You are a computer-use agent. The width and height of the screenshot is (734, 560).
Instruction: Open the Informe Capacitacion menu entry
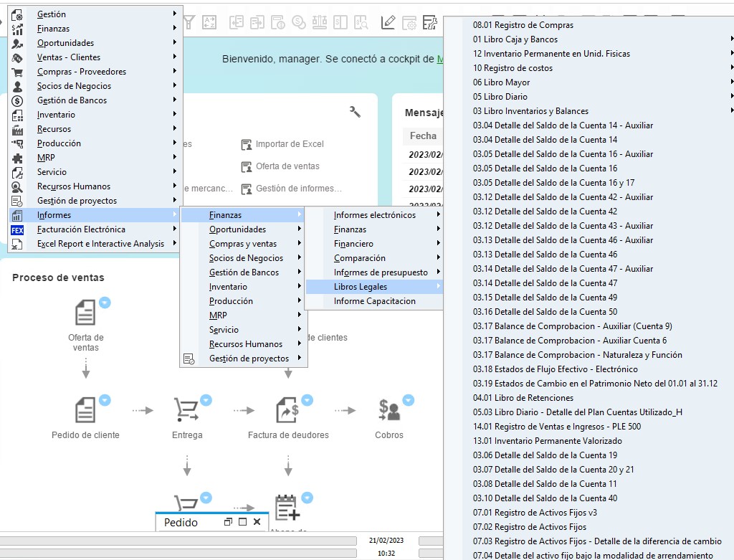pyautogui.click(x=374, y=301)
